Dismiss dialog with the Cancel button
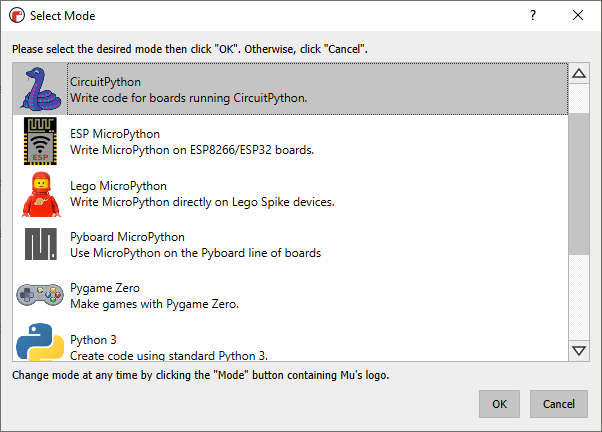Image resolution: width=602 pixels, height=432 pixels. pos(559,404)
